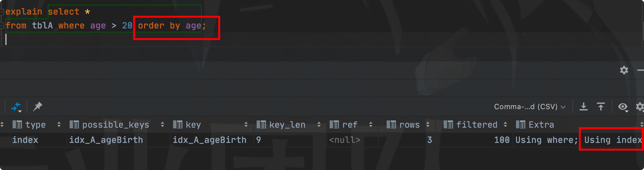
Task: Toggle sort on possible_keys column
Action: (x=162, y=125)
